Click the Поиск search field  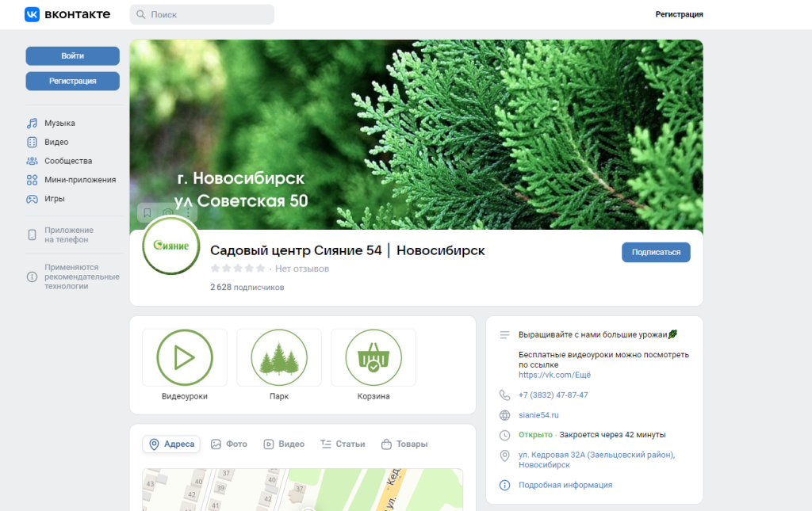(202, 14)
